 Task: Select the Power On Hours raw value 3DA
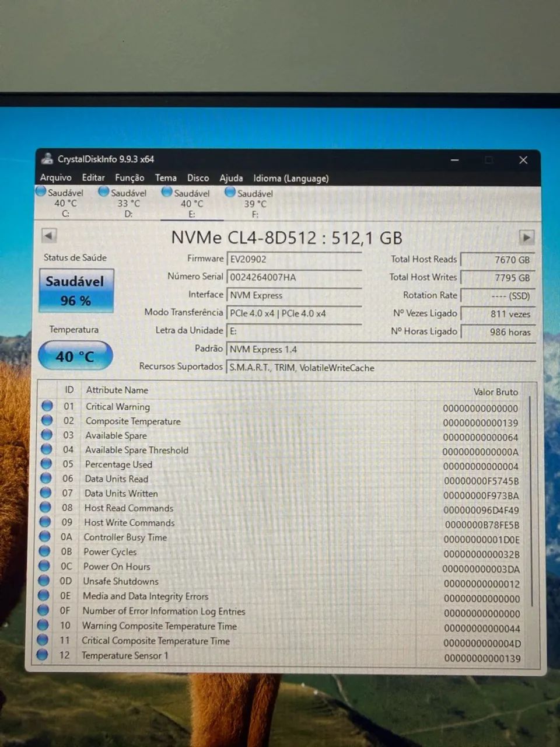[x=481, y=569]
